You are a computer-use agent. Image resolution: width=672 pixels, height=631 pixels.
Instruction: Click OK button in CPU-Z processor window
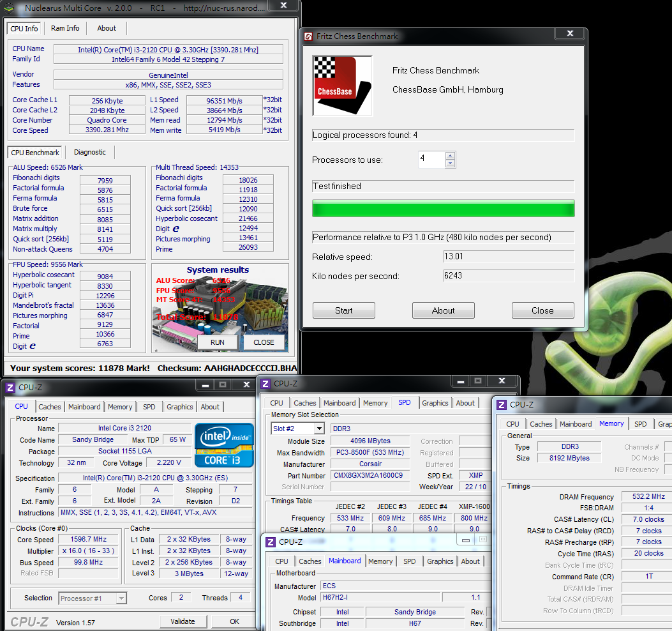[234, 621]
